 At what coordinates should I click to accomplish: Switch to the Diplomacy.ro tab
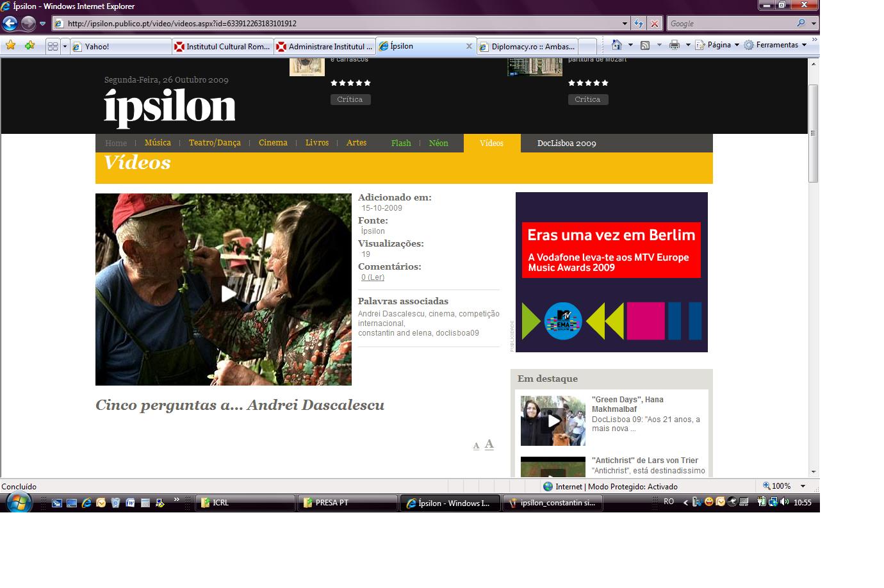[x=527, y=46]
